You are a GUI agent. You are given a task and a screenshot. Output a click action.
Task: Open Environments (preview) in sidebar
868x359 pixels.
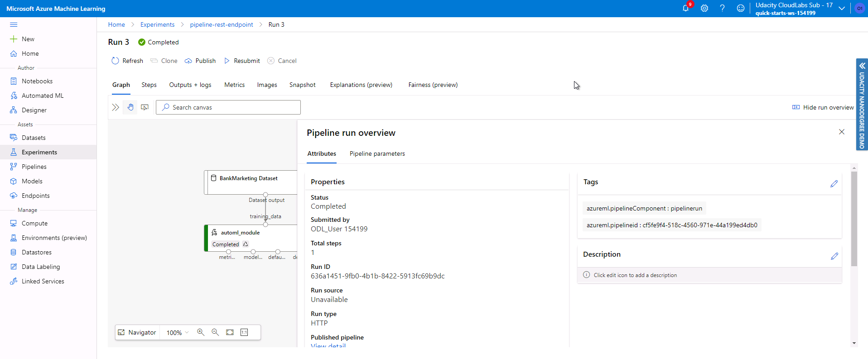(48, 238)
